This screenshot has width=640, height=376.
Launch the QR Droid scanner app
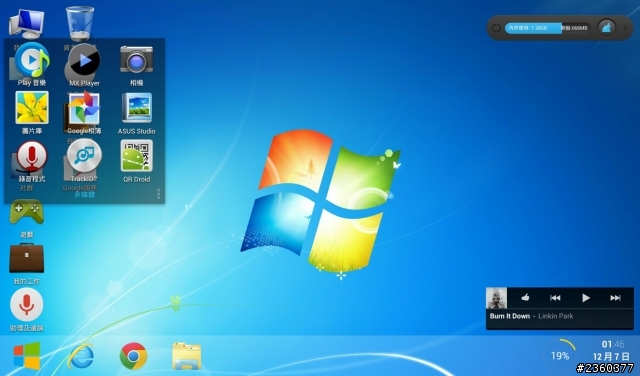click(137, 156)
